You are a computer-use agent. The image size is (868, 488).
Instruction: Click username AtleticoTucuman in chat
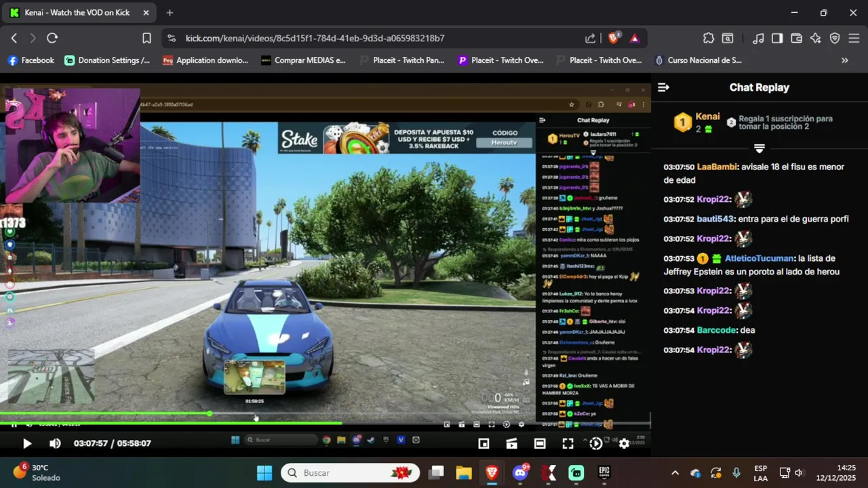pyautogui.click(x=759, y=258)
